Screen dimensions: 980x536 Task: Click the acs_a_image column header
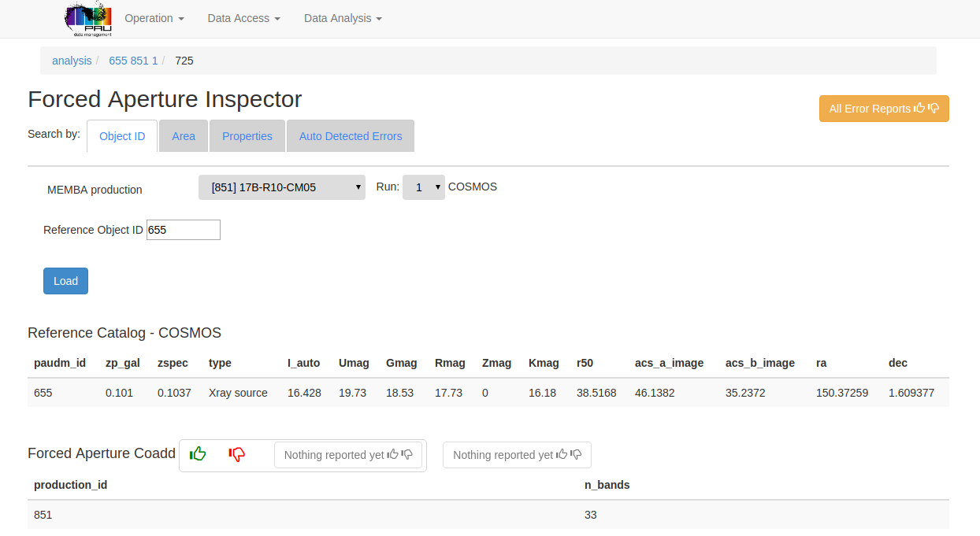click(x=669, y=363)
